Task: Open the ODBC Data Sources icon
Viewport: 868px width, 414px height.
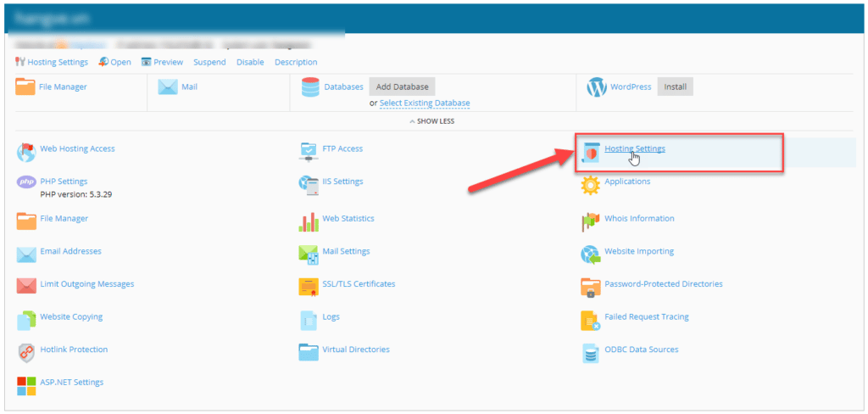Action: [591, 352]
